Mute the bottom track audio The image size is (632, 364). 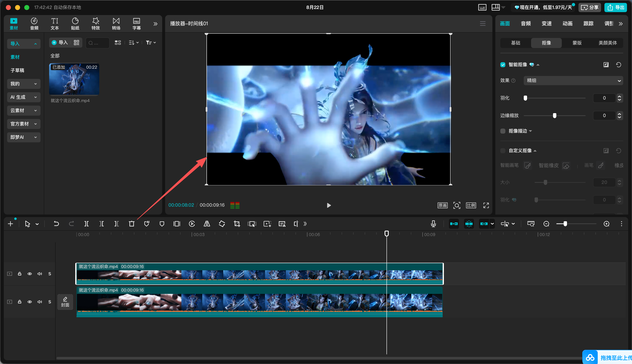click(x=39, y=302)
